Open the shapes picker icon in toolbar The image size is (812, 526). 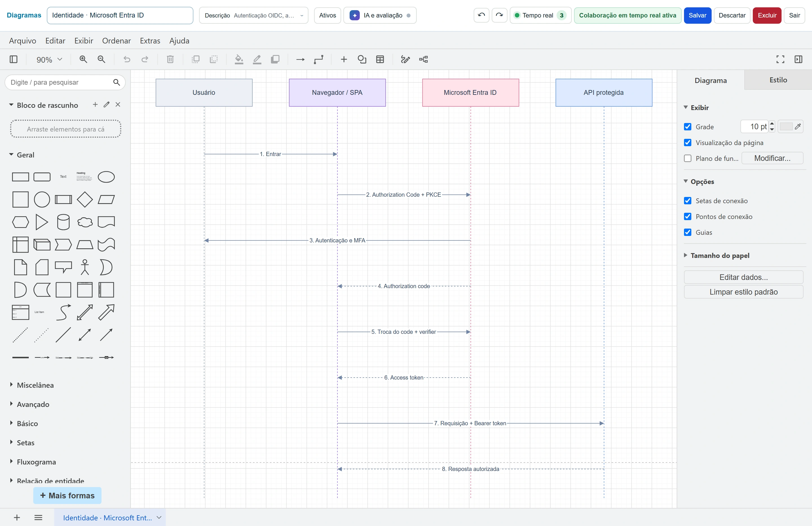362,60
